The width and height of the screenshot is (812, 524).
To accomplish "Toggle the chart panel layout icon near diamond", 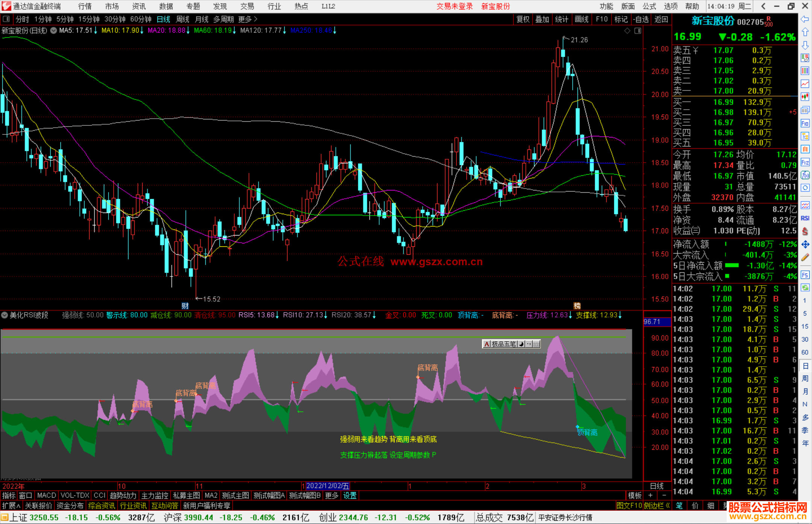I will [638, 31].
